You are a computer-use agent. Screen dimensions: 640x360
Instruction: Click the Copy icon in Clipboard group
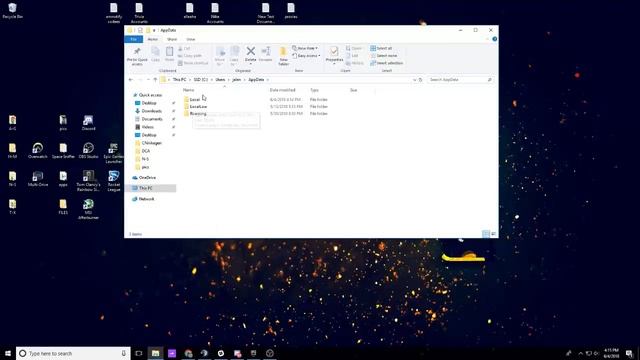pos(156,54)
